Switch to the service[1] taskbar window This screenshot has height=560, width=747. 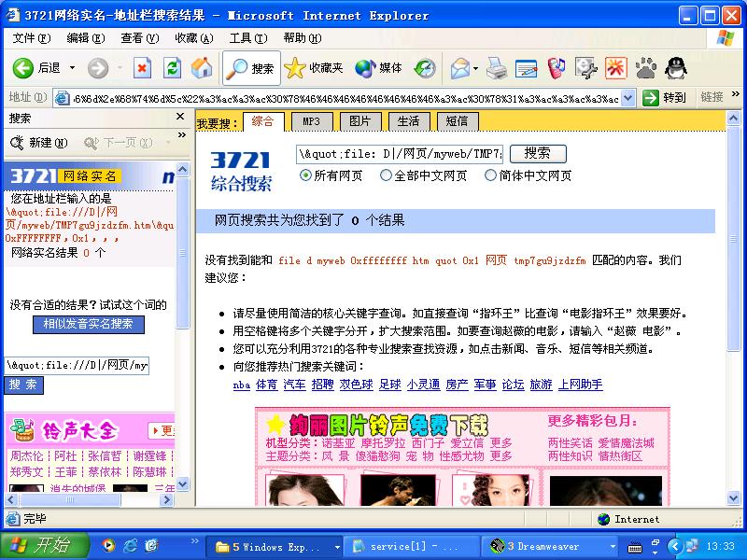point(413,547)
